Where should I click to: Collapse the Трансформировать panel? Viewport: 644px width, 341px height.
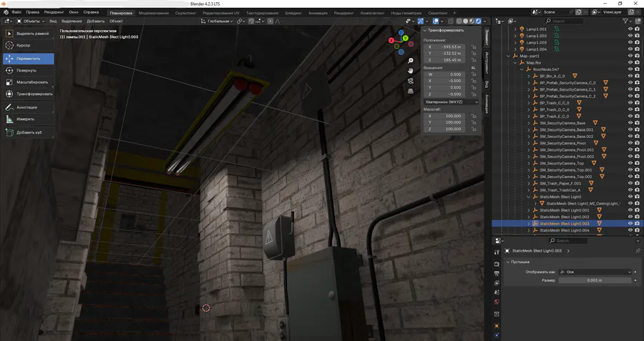click(x=425, y=30)
